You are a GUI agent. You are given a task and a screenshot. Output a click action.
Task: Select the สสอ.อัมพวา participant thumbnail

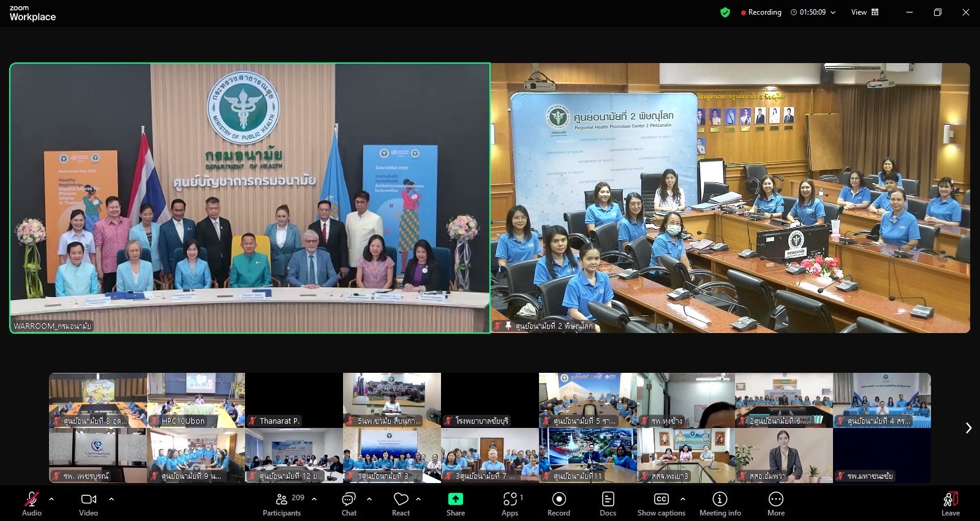coord(784,455)
